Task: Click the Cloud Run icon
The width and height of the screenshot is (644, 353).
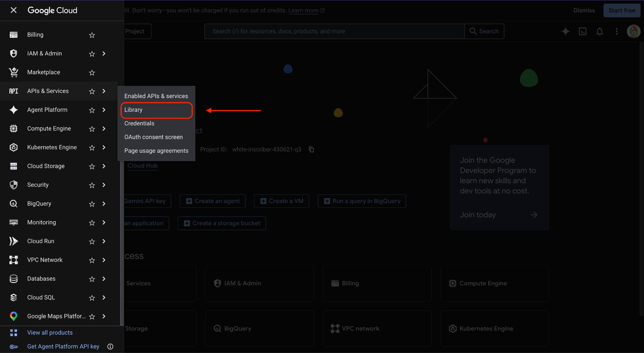Action: click(14, 241)
